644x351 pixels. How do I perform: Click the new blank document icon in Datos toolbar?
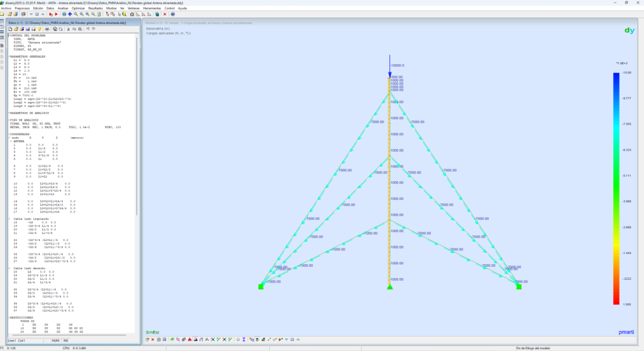(10, 29)
